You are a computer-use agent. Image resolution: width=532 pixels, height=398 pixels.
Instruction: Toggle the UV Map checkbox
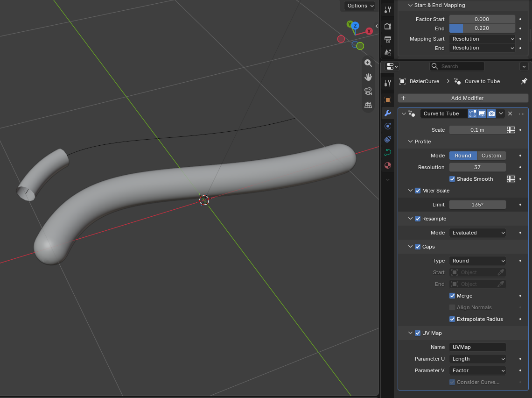[x=418, y=333]
